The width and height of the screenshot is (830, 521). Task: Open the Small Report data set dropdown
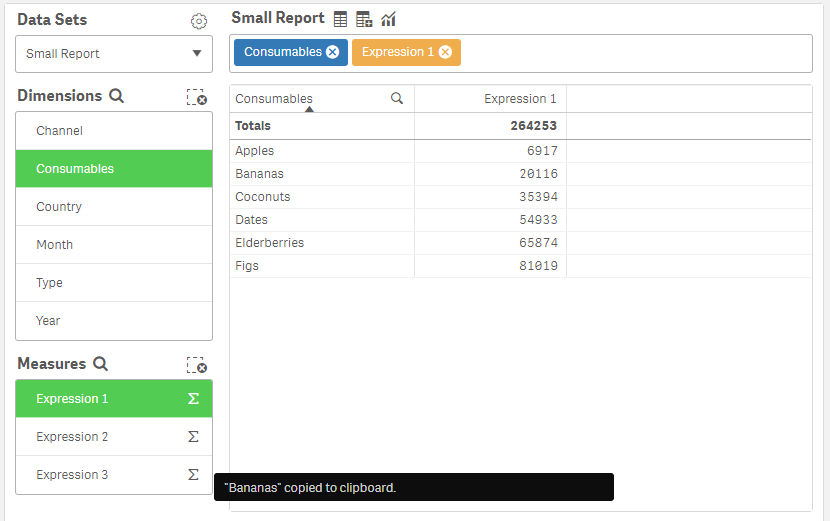(114, 54)
